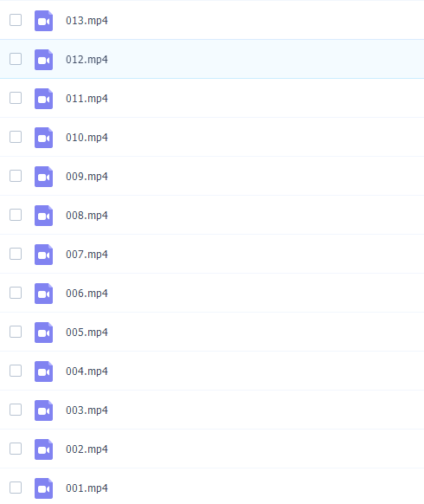Click the 002.mp4 file name
This screenshot has width=424, height=504.
87,449
